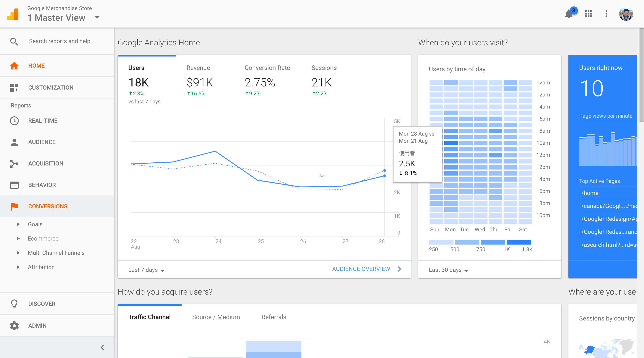Open the ADMIN menu item
The image size is (644, 358).
pos(57,326)
